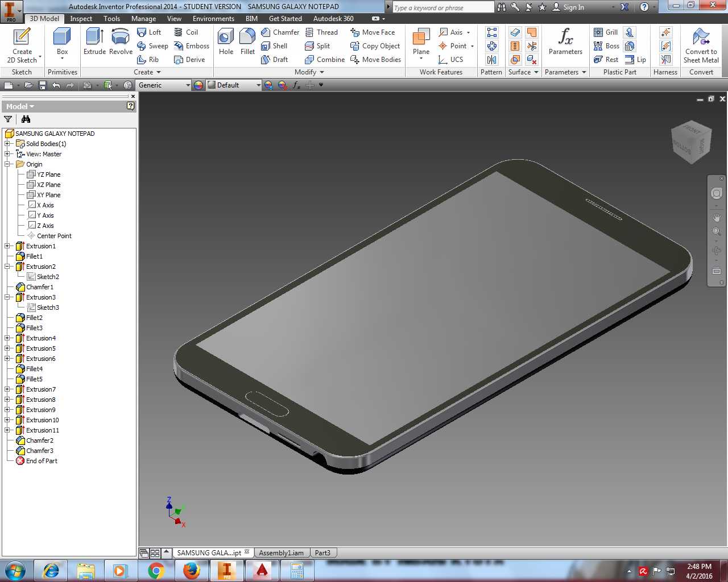Select Chamfer1 in the model tree
728x582 pixels.
(35, 287)
